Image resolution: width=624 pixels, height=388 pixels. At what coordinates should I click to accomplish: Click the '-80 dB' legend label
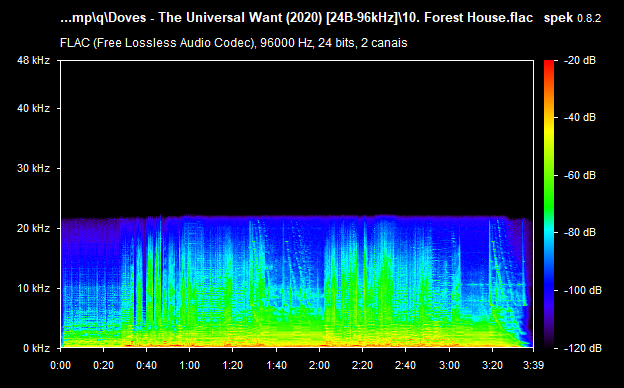pyautogui.click(x=580, y=232)
